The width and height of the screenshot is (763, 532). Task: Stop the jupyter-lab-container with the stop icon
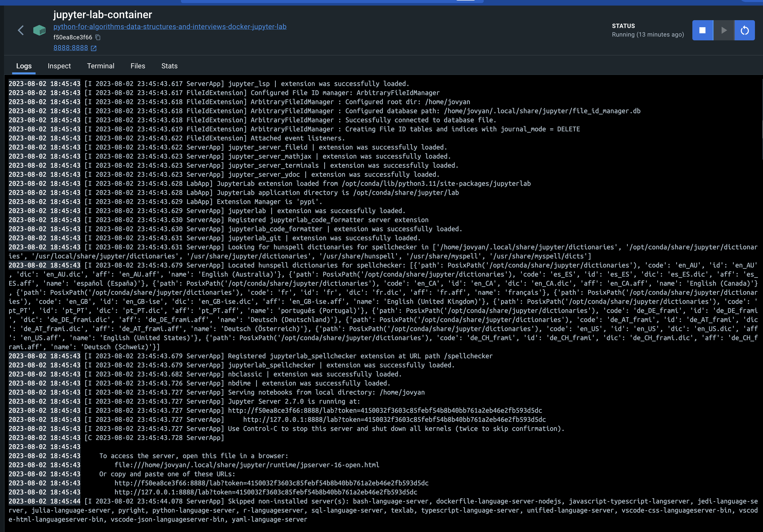(702, 30)
